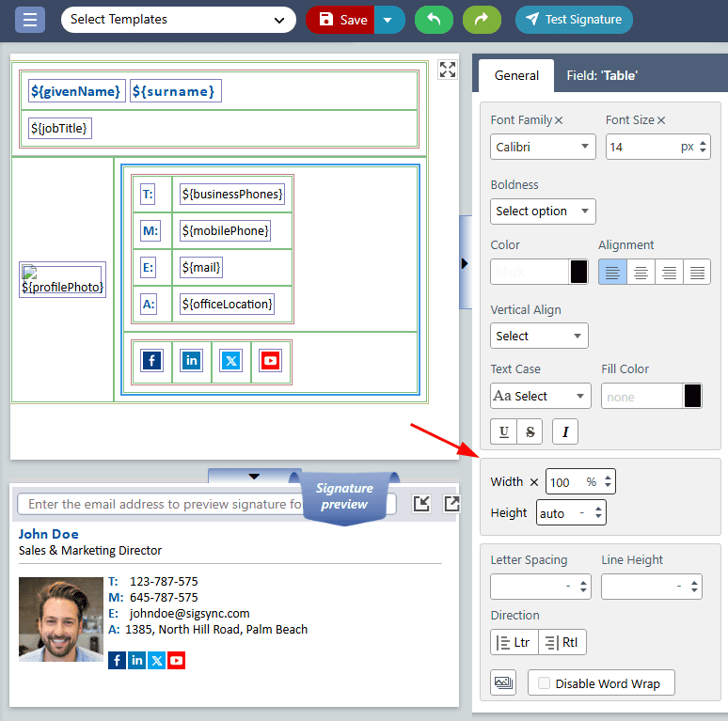Click the Test Signature button
Screen dimensions: 728x721
point(574,19)
